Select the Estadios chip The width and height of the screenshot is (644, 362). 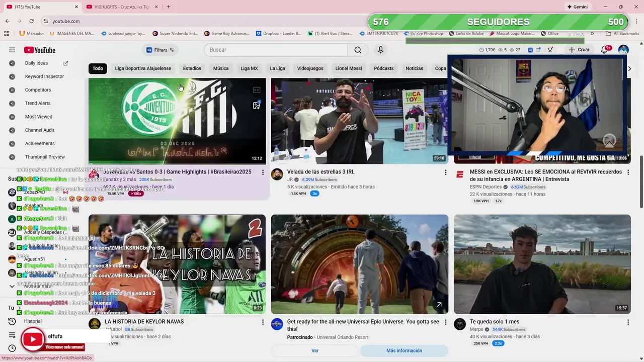pos(192,68)
